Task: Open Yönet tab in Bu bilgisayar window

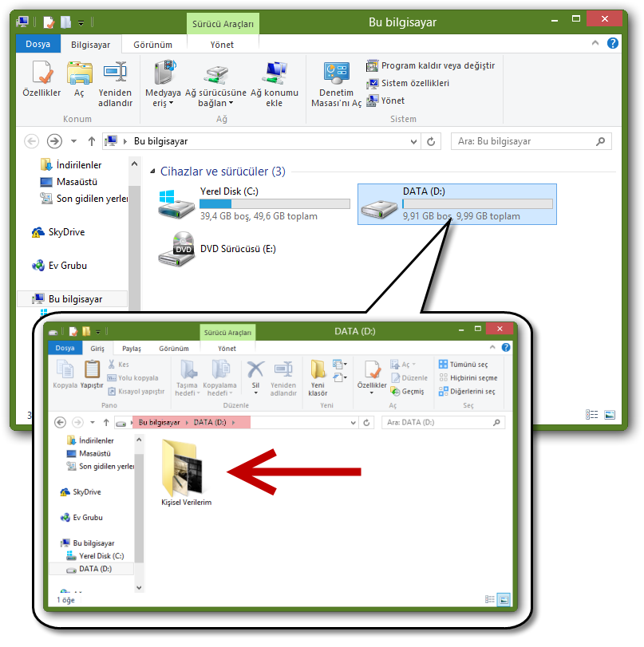Action: click(222, 45)
